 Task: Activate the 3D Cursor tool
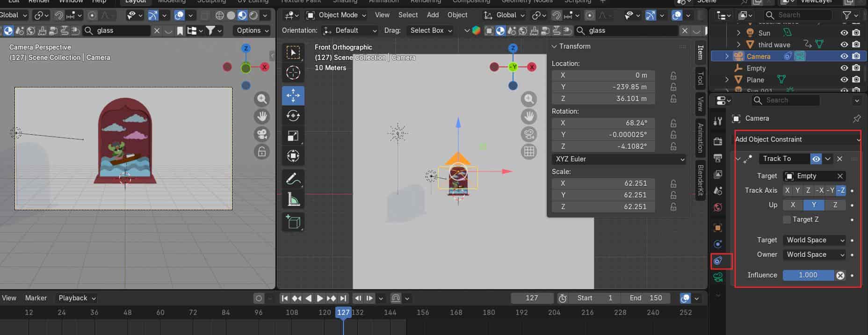point(293,73)
